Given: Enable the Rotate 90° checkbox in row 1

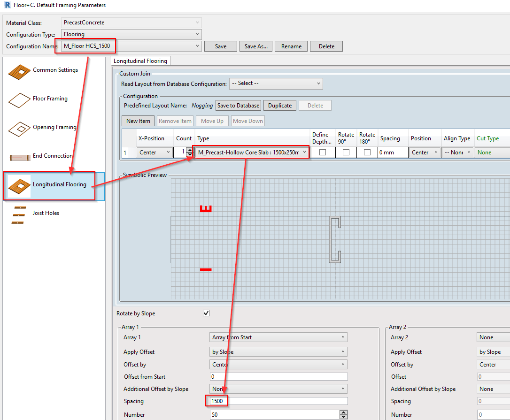Looking at the screenshot, I should click(x=346, y=152).
